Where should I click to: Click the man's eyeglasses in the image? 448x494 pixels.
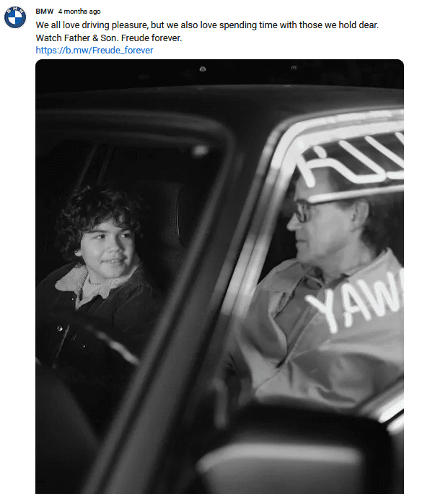coord(305,210)
